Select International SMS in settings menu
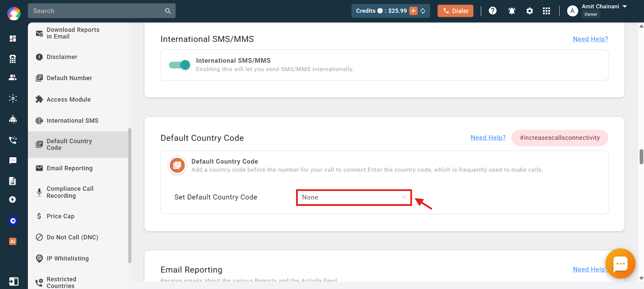644x289 pixels. coord(78,121)
